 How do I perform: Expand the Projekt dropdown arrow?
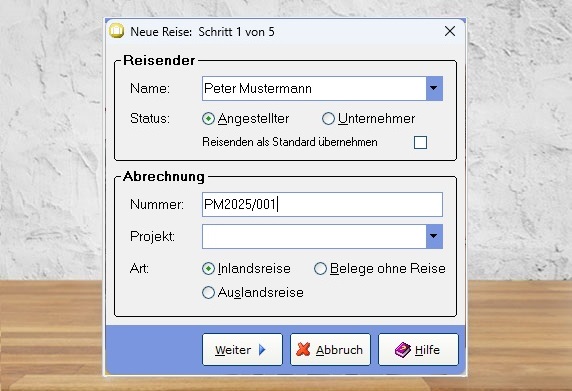coord(434,236)
